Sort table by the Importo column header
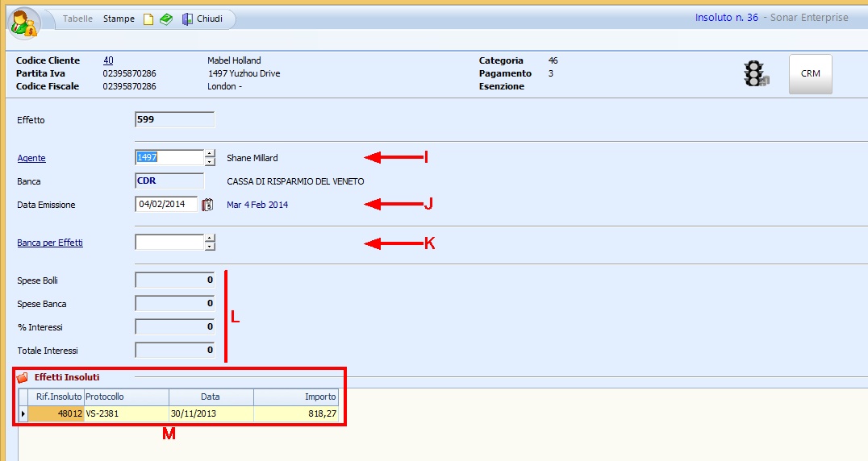868x461 pixels. (295, 397)
